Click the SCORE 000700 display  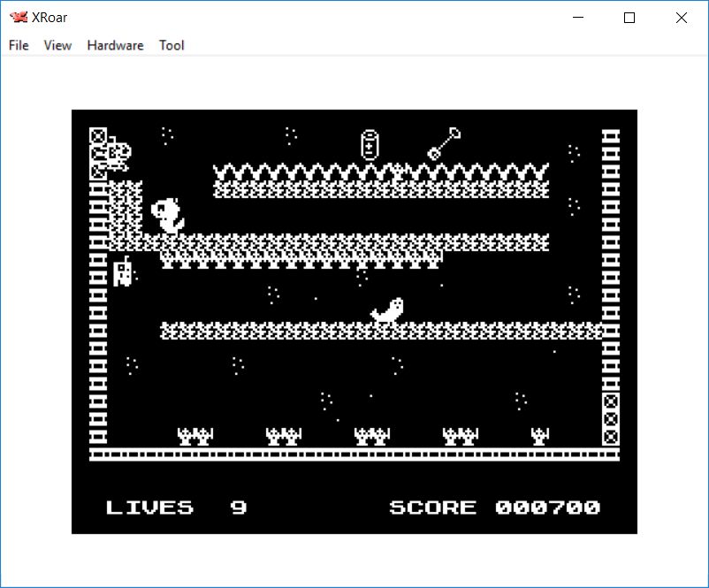[494, 508]
